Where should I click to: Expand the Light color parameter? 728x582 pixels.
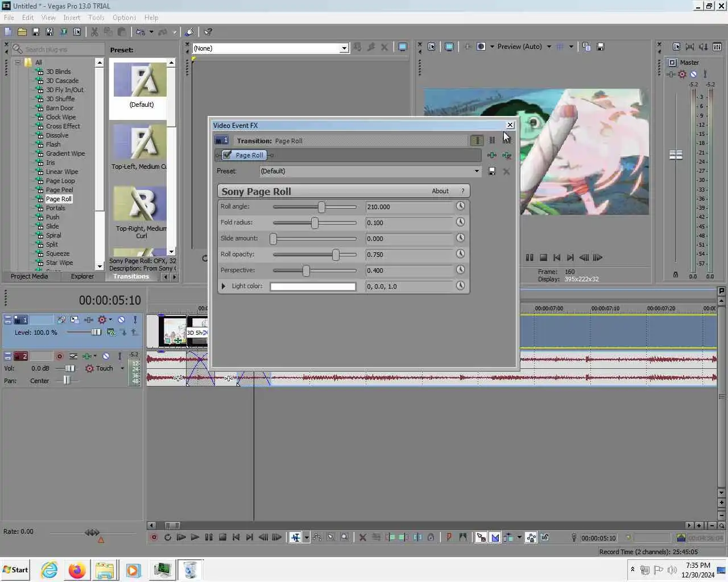click(224, 286)
